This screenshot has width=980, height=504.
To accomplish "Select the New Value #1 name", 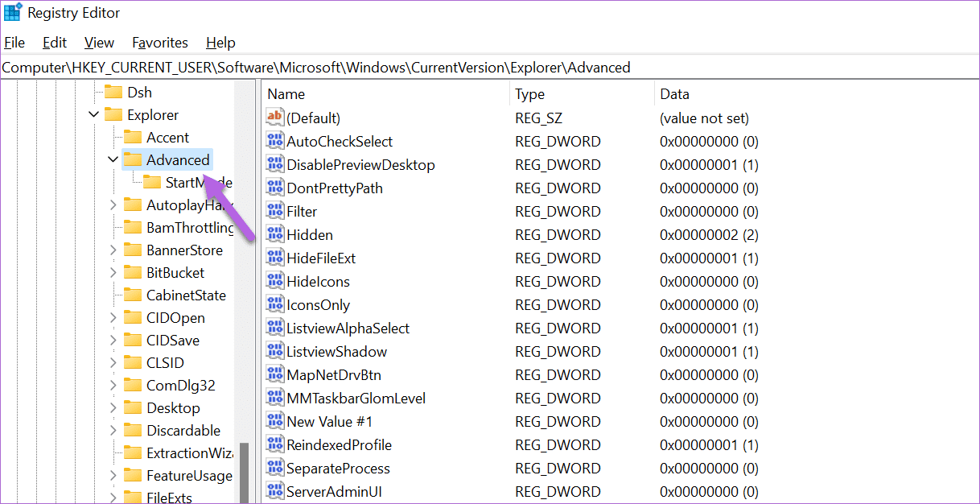I will pos(330,422).
